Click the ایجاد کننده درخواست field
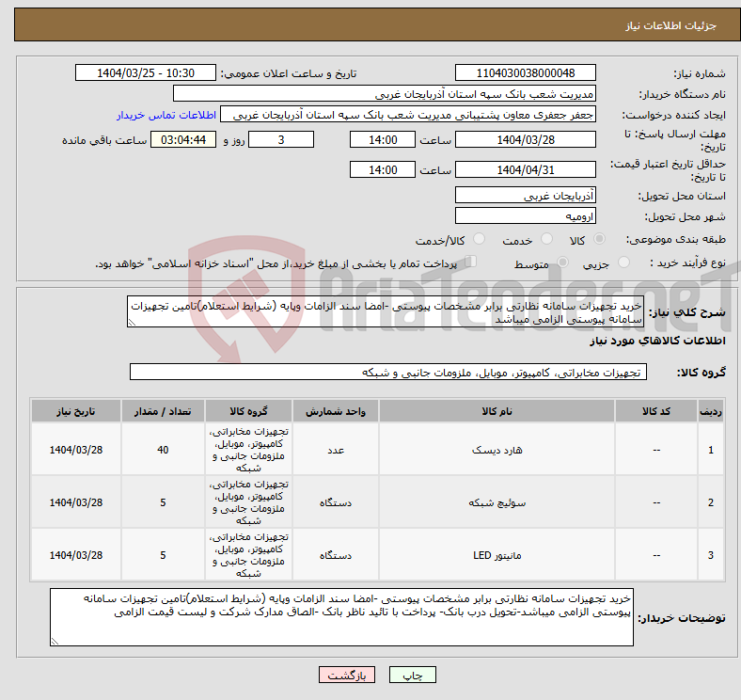741x700 pixels. 408,115
